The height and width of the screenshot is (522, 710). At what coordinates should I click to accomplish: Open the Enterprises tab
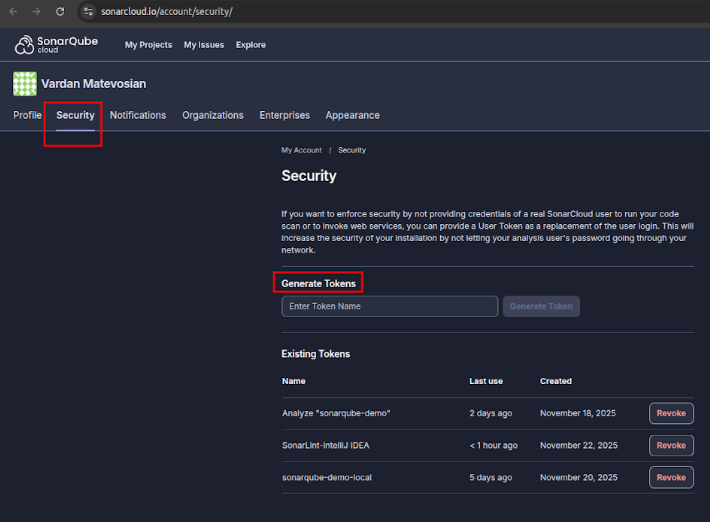[284, 115]
